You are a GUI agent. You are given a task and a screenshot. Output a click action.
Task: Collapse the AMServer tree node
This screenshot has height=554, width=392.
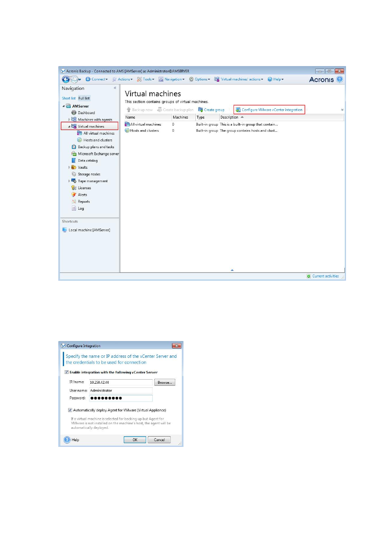click(64, 106)
